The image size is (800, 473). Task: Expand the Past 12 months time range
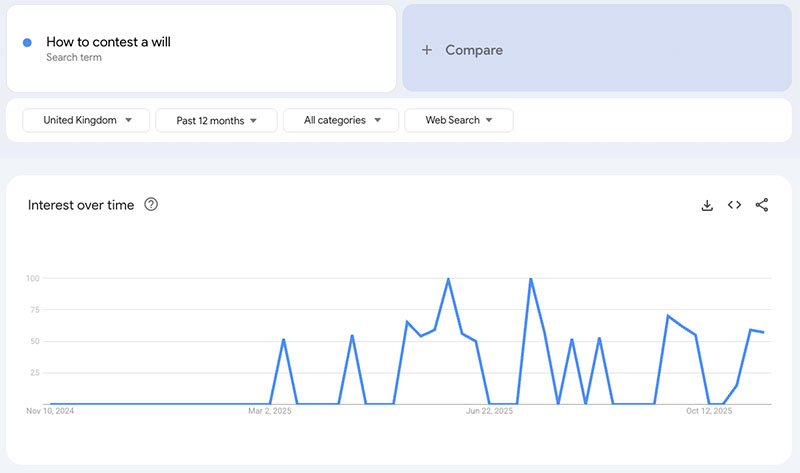[x=217, y=120]
